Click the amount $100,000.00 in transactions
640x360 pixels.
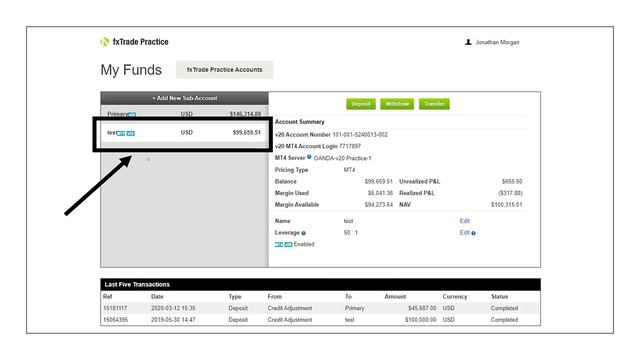420,320
